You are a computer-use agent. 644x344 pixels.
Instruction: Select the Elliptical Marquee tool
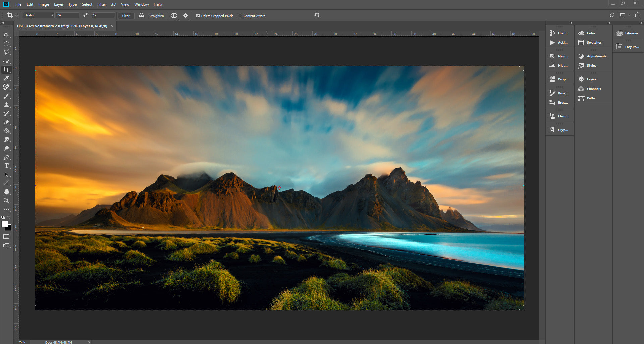(x=6, y=44)
